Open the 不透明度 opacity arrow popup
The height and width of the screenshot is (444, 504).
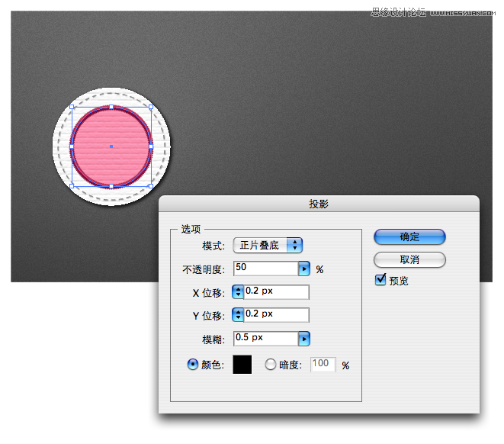pos(304,269)
